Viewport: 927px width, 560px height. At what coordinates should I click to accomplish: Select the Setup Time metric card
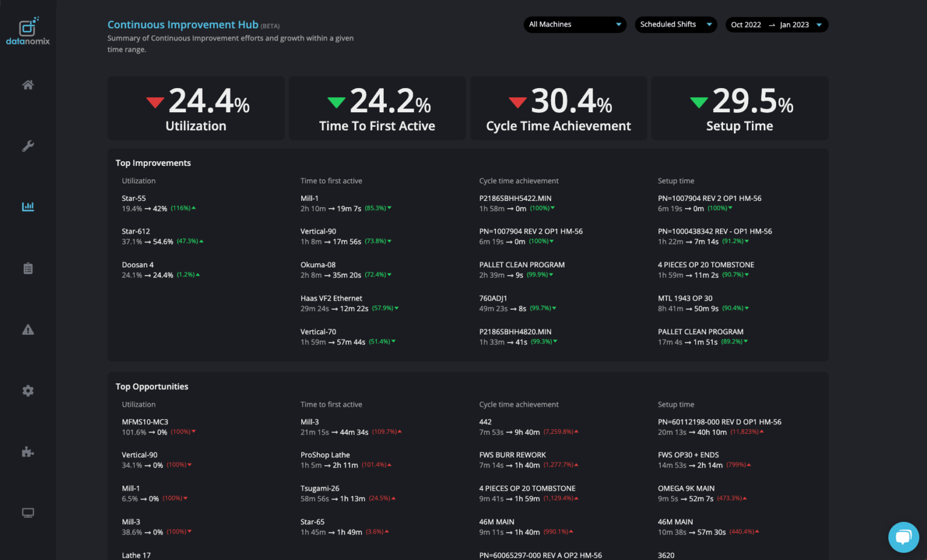(x=739, y=108)
